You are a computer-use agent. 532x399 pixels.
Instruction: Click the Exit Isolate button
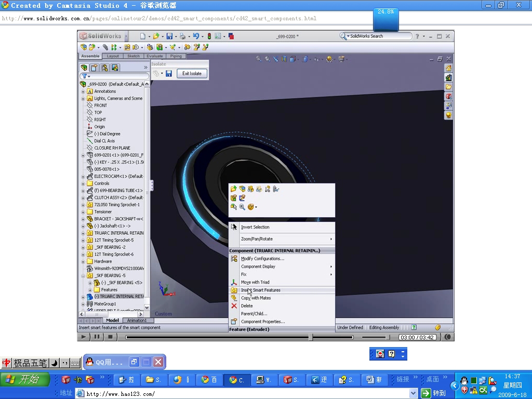click(192, 73)
